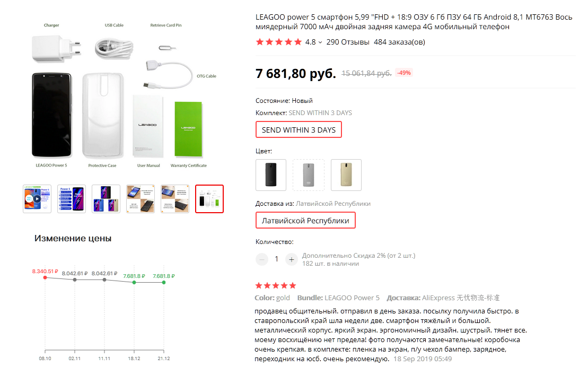The image size is (588, 384).
Task: Increase quantity with the plus button
Action: tap(291, 259)
